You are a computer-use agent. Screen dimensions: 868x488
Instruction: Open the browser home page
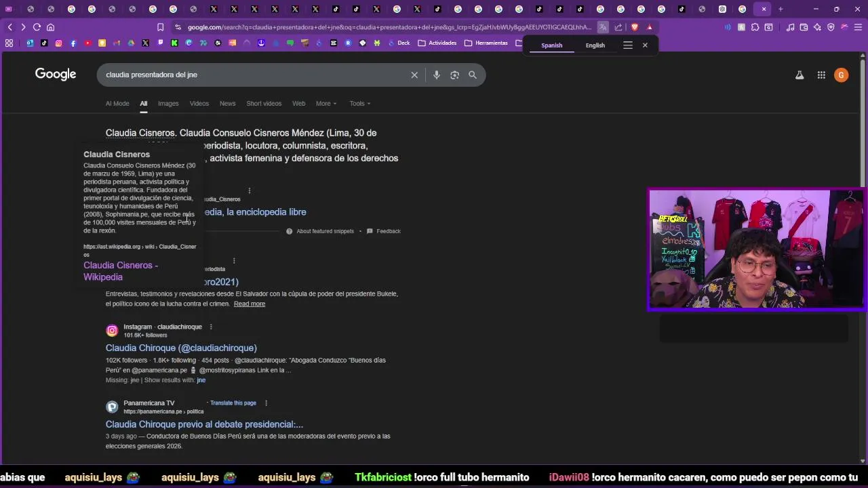[x=50, y=27]
